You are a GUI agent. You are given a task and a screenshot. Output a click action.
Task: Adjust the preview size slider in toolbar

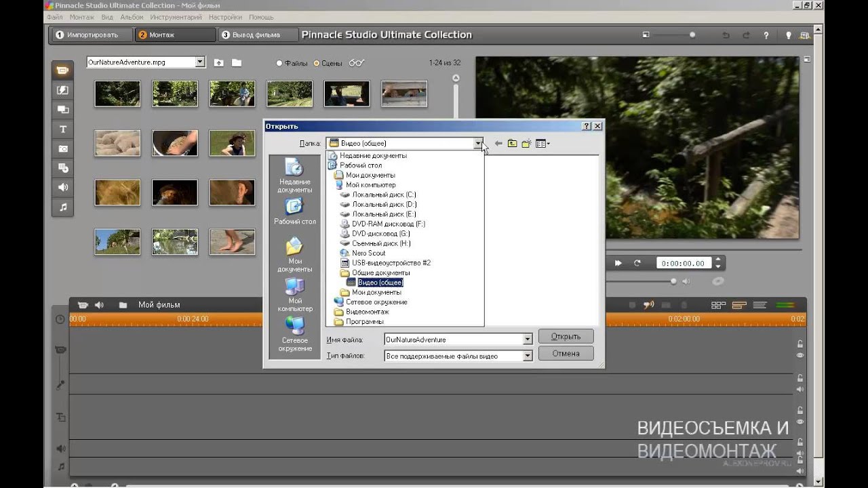692,35
